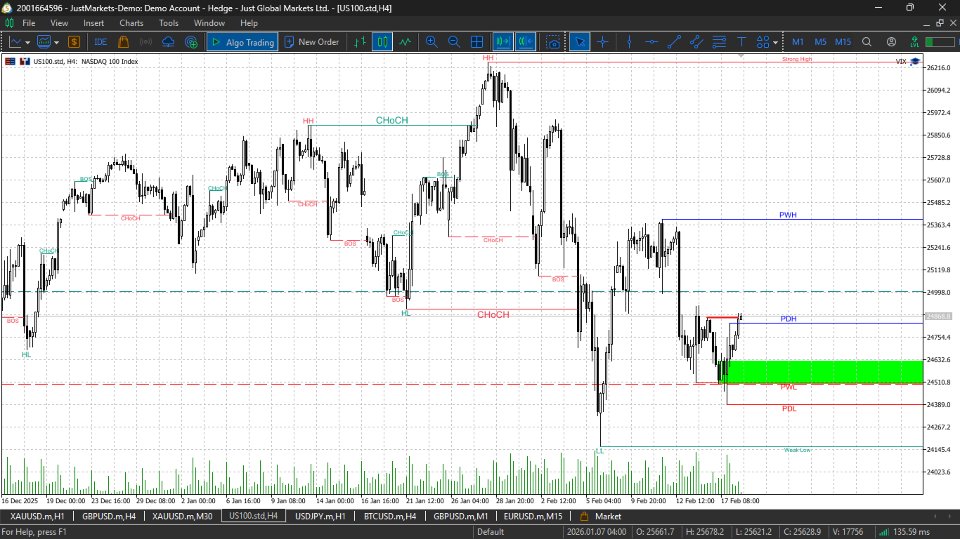
Task: Click the VIX label on chart
Action: [901, 61]
